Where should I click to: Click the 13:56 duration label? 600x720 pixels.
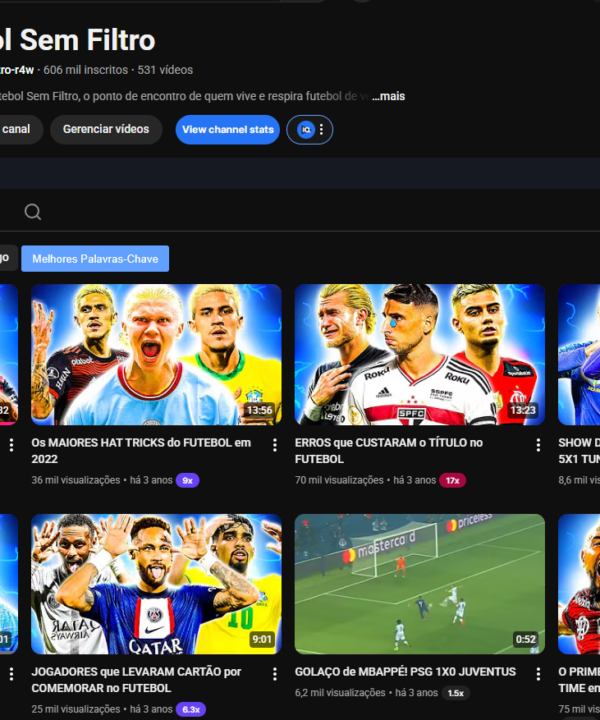coord(259,410)
